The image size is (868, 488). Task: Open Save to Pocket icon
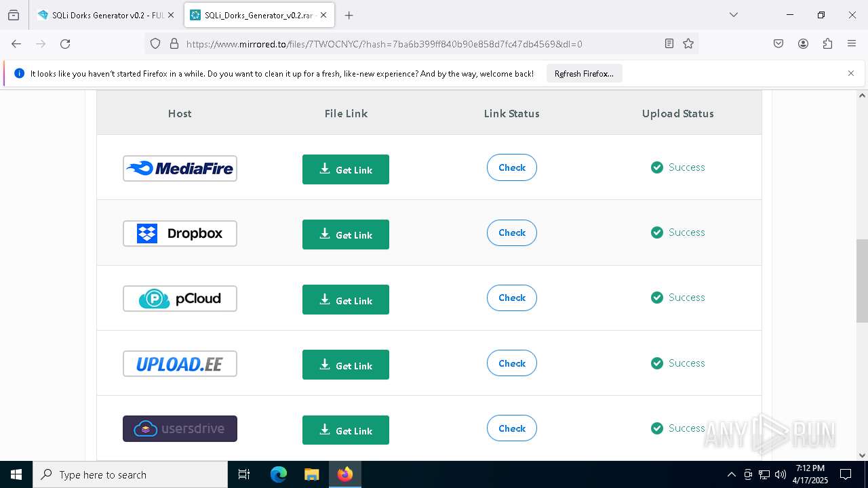coord(778,44)
